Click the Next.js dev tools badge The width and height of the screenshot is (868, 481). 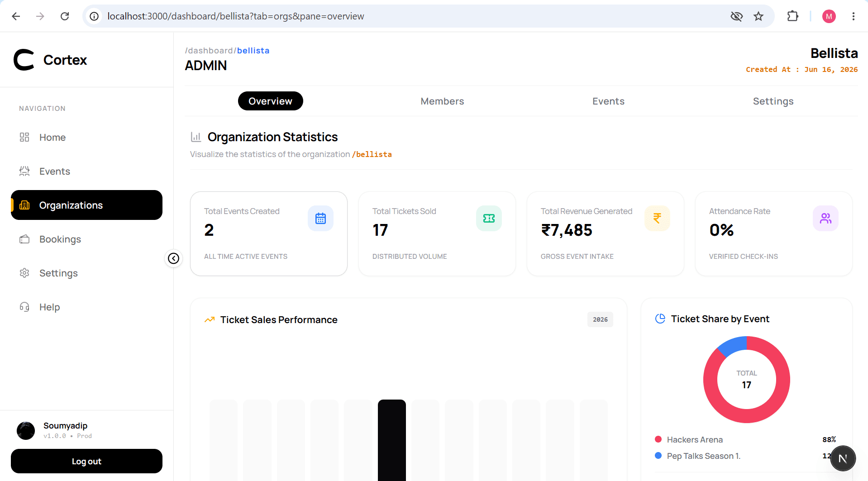pyautogui.click(x=843, y=458)
